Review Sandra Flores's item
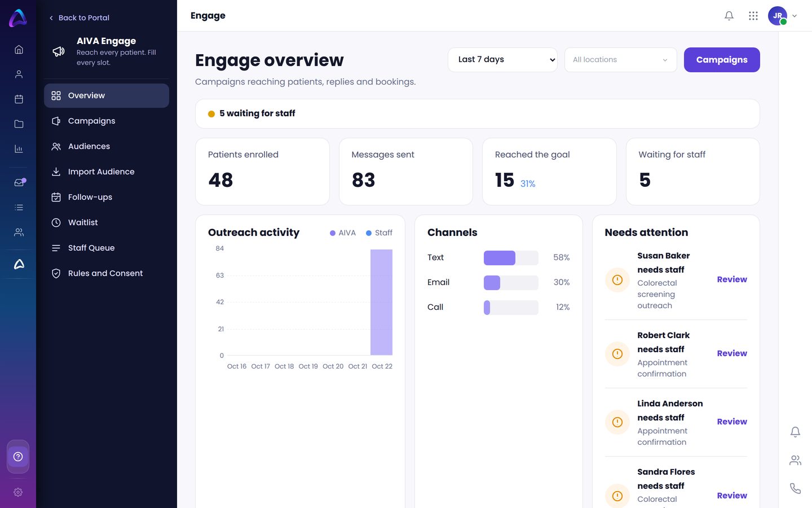812x508 pixels. [732, 496]
